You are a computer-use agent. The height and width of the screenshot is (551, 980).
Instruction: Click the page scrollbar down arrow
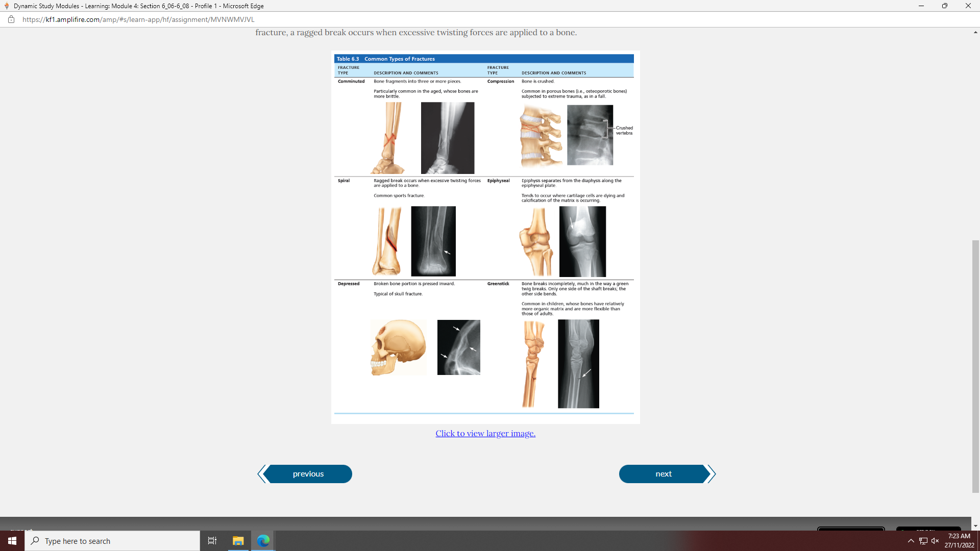coord(975,526)
